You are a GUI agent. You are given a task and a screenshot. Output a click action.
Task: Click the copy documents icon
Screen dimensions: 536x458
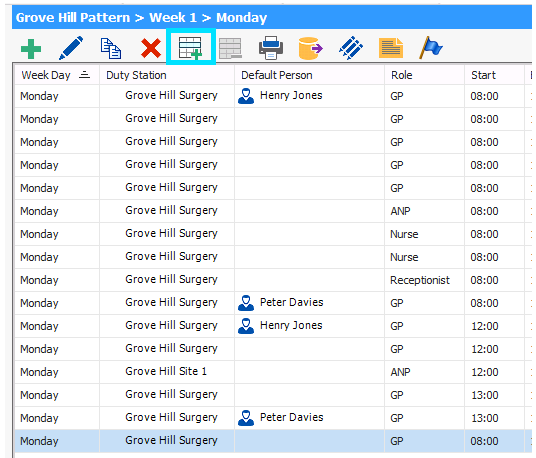[x=111, y=49]
